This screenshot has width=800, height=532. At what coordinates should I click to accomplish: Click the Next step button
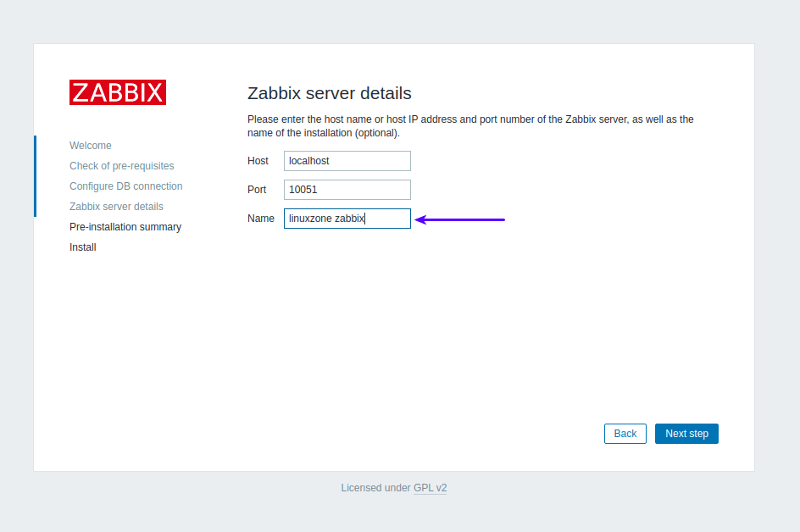686,434
